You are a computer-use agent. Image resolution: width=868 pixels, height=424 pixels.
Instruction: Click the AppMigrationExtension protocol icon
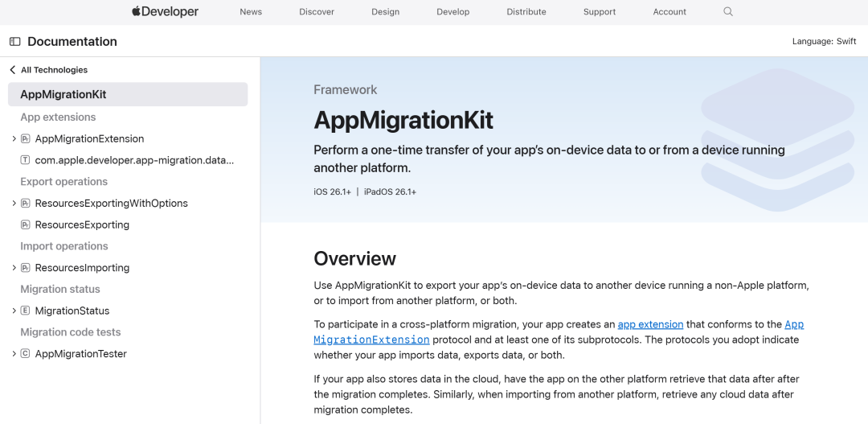pyautogui.click(x=26, y=139)
